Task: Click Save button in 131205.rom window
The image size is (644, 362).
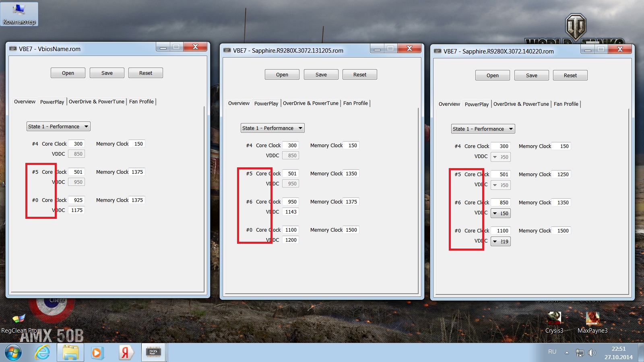Action: 321,74
